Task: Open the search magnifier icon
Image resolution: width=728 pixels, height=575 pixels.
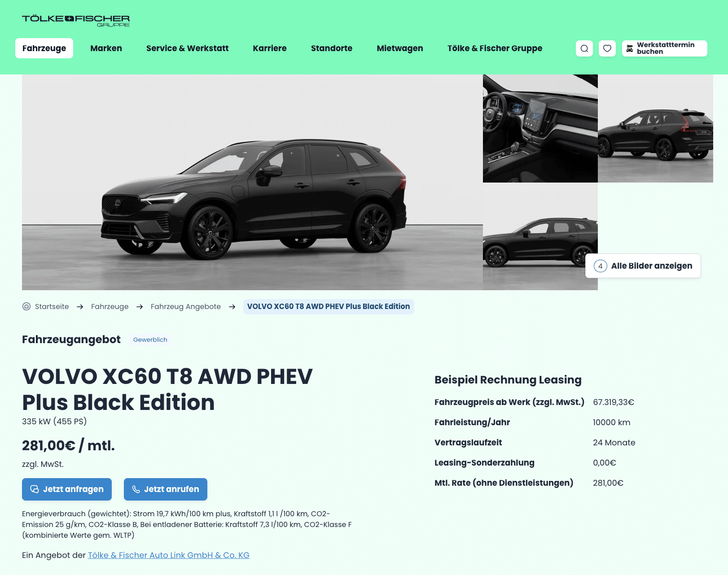Action: pos(584,48)
